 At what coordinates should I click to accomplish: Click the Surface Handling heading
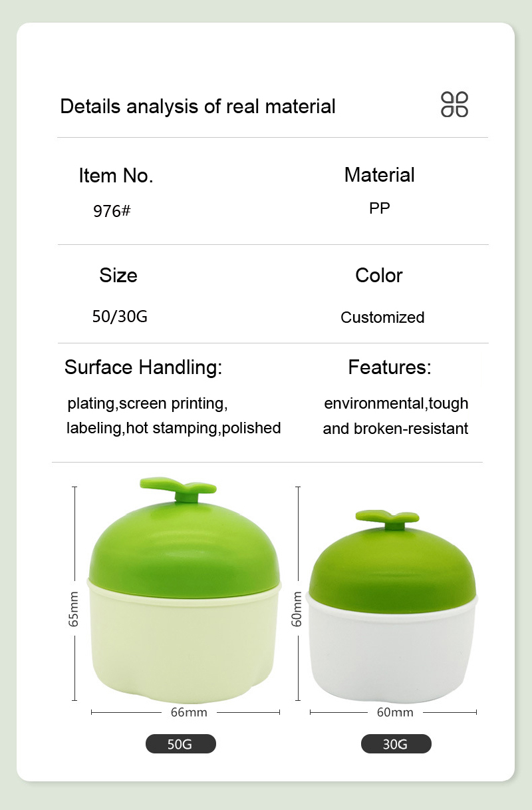pyautogui.click(x=143, y=367)
